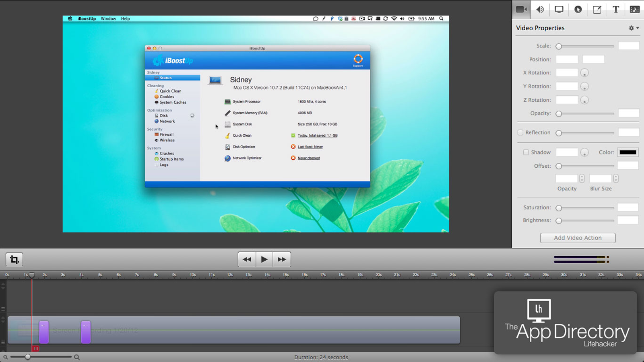Click the Add Video Action button
The width and height of the screenshot is (644, 362).
578,238
